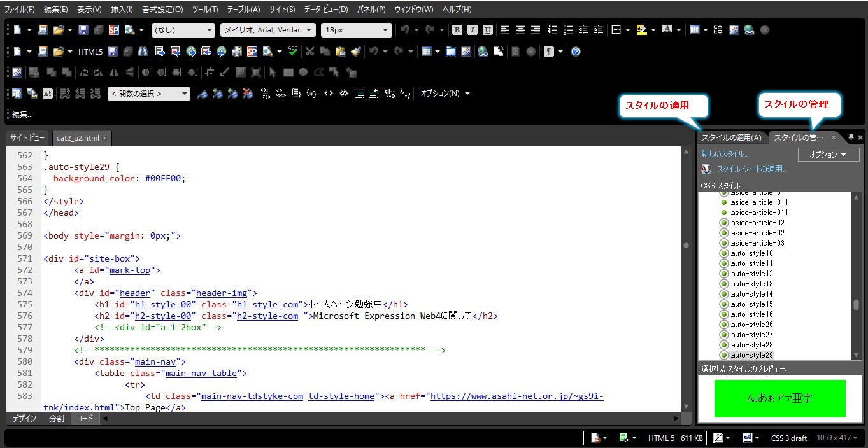
Task: Increase indent with the indent icon
Action: pos(598,30)
